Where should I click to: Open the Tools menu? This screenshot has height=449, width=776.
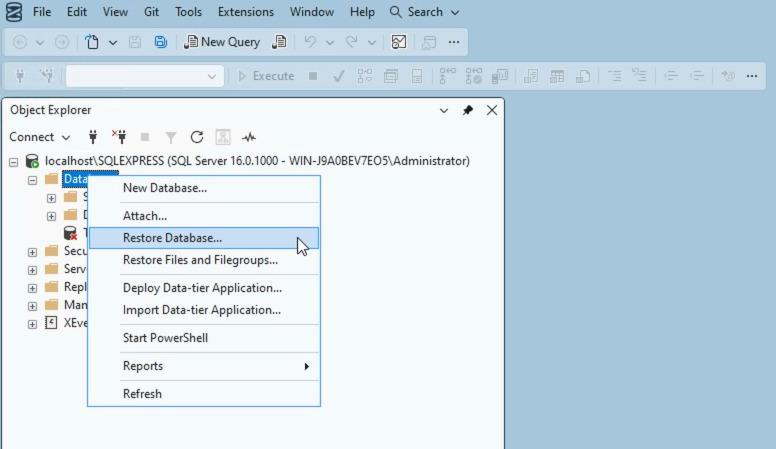point(189,12)
